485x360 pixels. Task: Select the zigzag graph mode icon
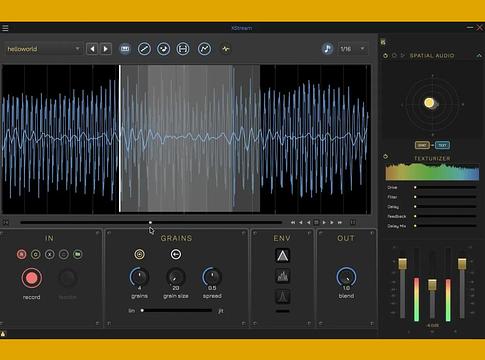point(204,49)
